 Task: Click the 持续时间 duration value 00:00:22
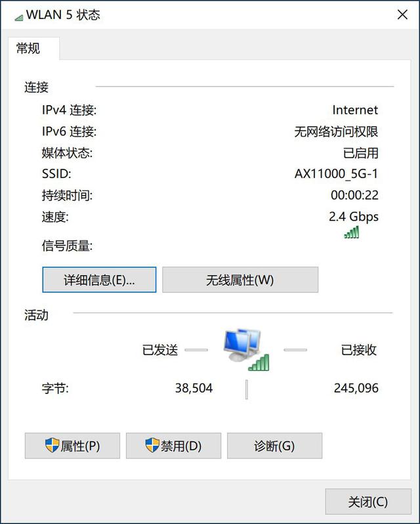354,195
